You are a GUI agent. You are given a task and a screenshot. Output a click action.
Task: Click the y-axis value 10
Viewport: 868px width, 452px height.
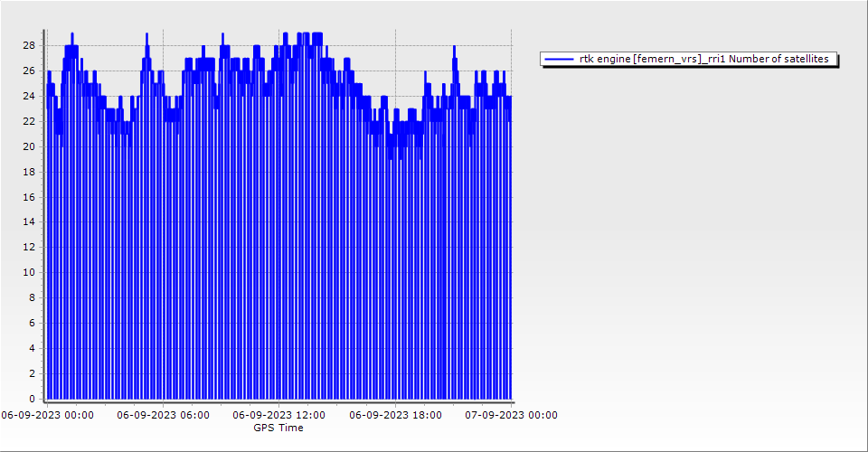29,272
